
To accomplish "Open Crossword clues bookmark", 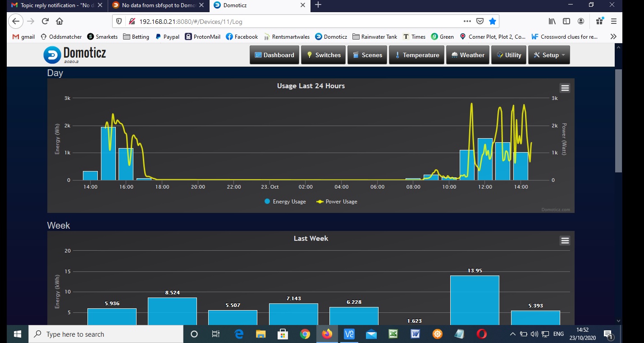I will (565, 37).
